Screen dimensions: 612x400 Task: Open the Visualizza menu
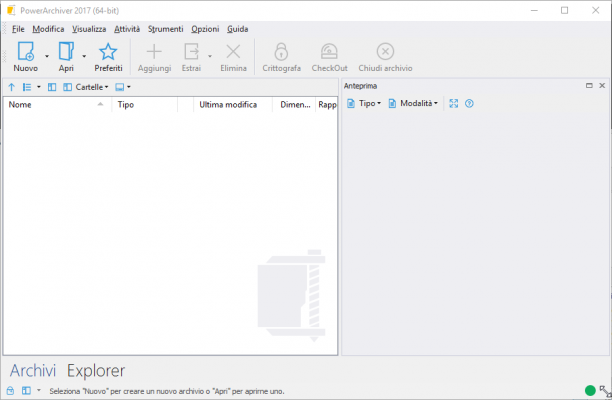click(x=89, y=29)
